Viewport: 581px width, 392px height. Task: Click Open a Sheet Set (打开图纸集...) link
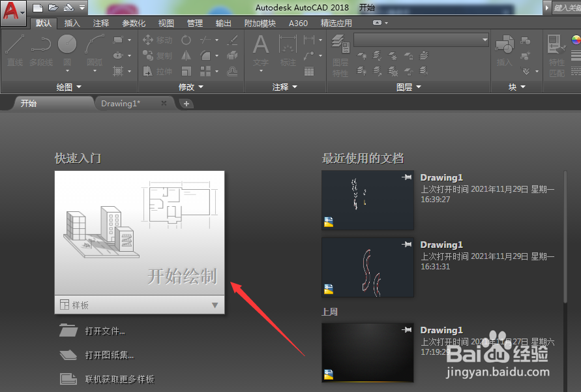[110, 355]
